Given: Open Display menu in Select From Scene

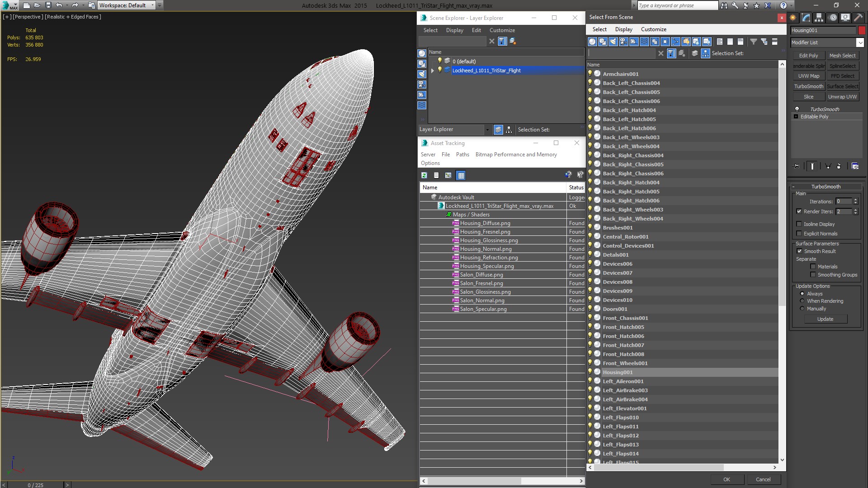Looking at the screenshot, I should tap(623, 29).
